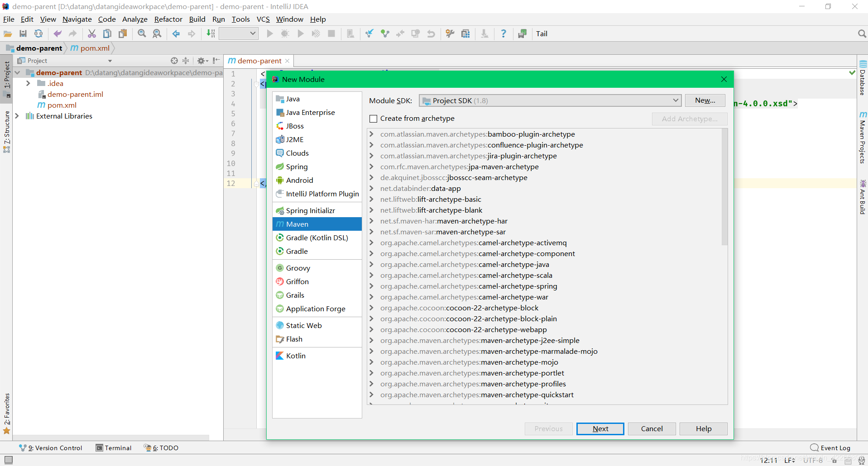The height and width of the screenshot is (466, 868).
Task: Click the Paste clipboard icon
Action: [x=123, y=33]
